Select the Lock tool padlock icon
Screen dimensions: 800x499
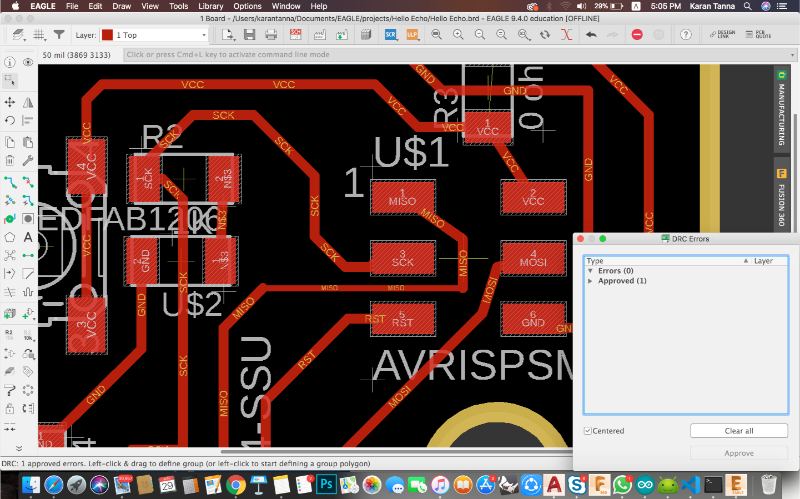click(x=10, y=409)
